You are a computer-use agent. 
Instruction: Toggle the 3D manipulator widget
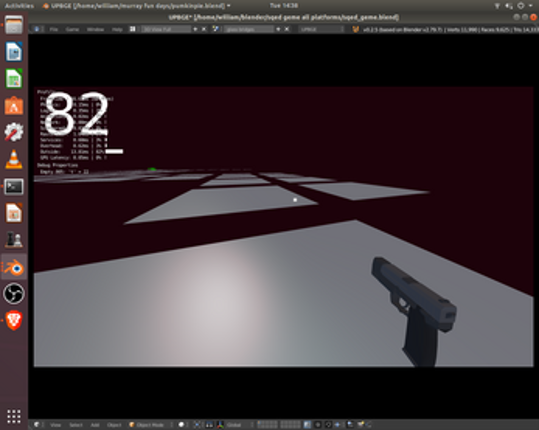pyautogui.click(x=220, y=425)
